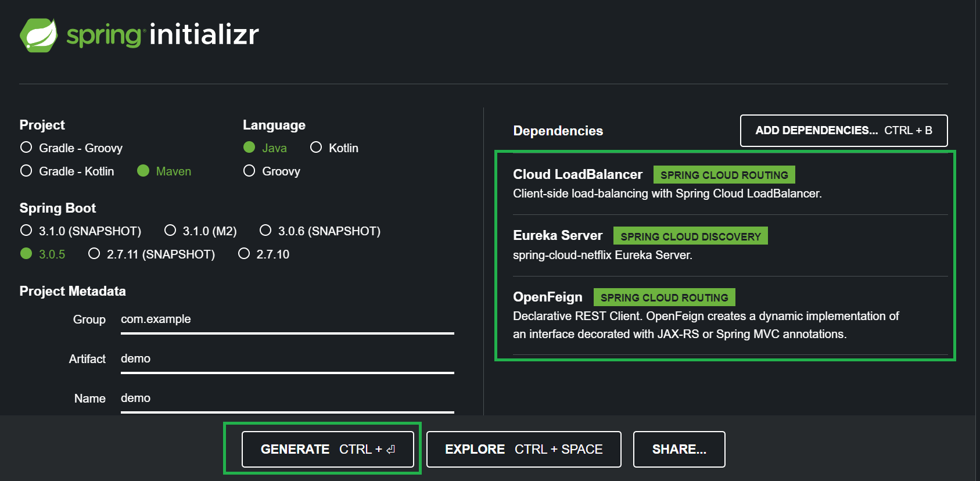Screen dimensions: 980x481
Task: Choose Spring Boot 2.7.11 (SNAPSHOT)
Action: (94, 254)
